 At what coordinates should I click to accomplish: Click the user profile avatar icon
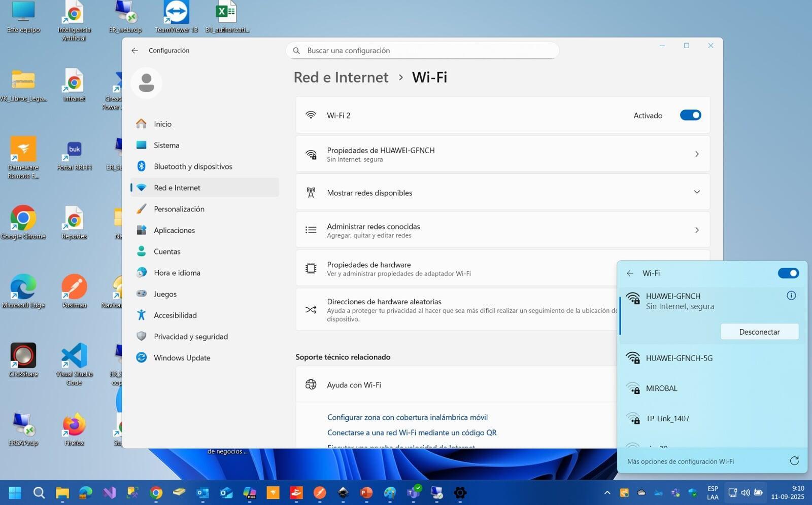pyautogui.click(x=146, y=83)
